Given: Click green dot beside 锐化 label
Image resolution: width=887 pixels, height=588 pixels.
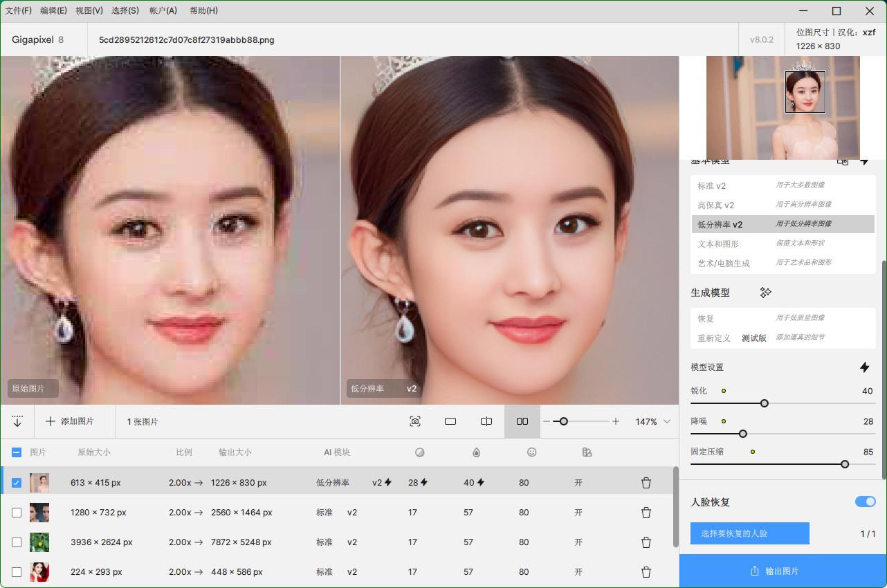Looking at the screenshot, I should click(724, 391).
